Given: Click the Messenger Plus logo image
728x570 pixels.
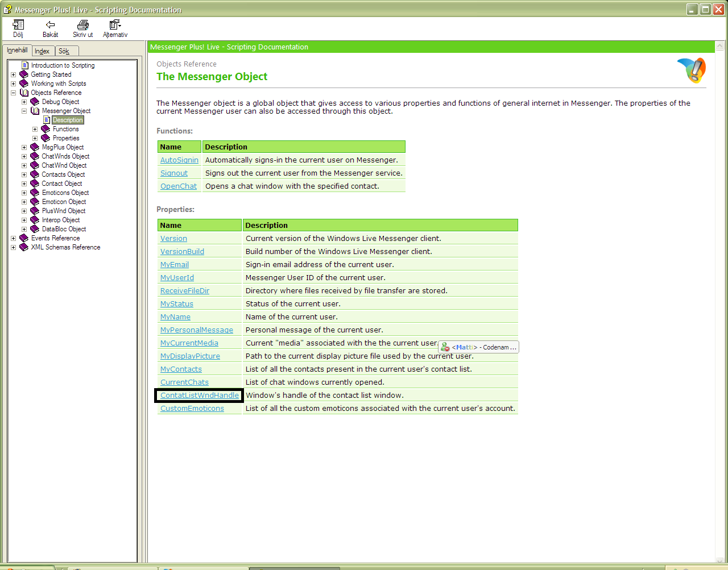Looking at the screenshot, I should coord(692,70).
